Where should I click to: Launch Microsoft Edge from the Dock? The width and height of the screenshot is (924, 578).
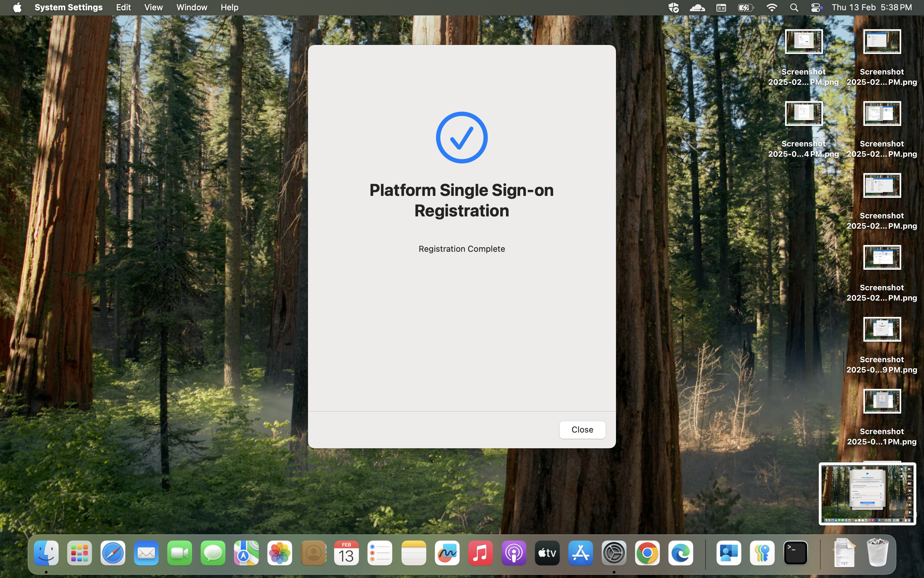tap(681, 553)
